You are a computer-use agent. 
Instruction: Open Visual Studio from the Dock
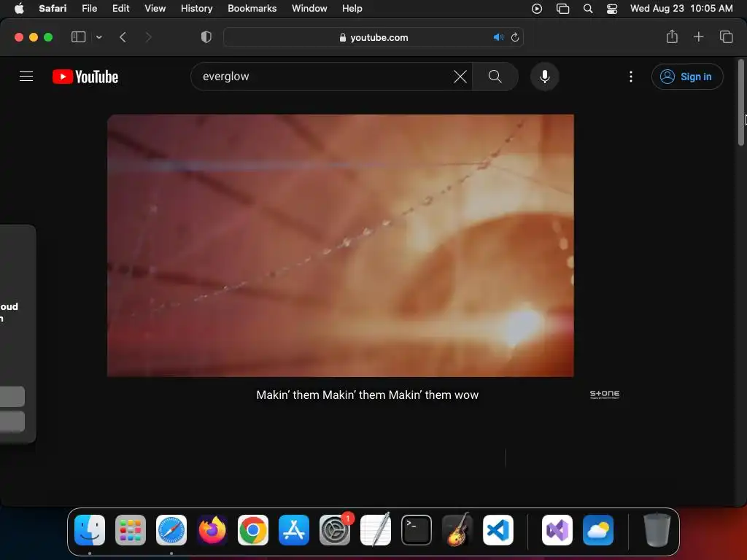point(557,530)
